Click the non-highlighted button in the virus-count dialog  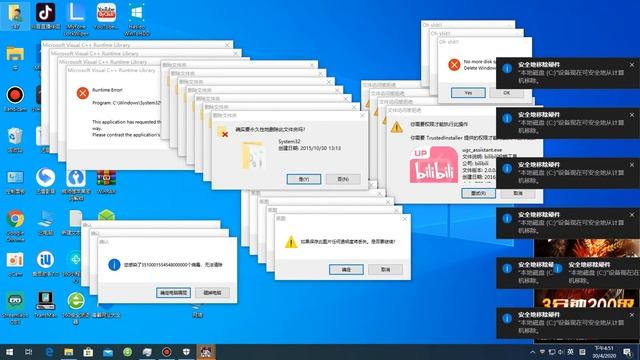tap(212, 293)
